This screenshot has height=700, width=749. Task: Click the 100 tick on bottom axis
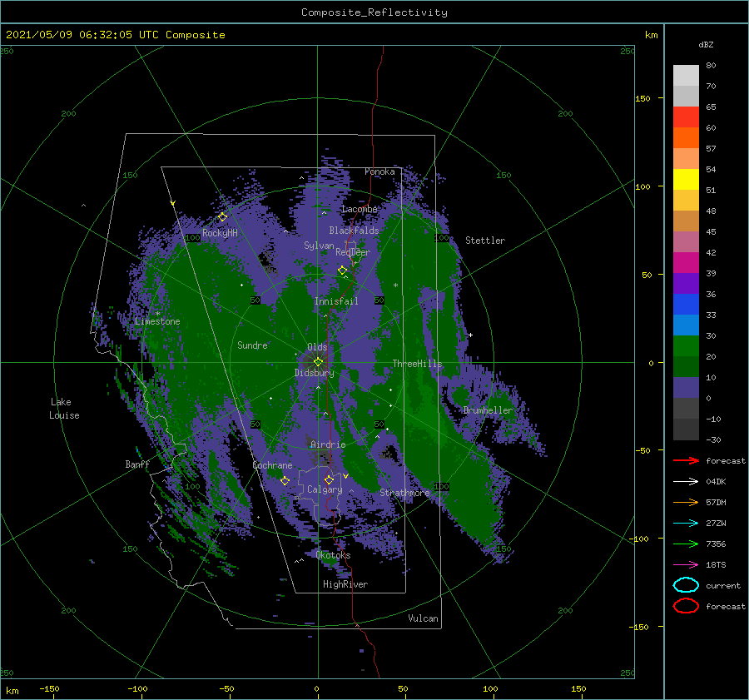click(490, 688)
